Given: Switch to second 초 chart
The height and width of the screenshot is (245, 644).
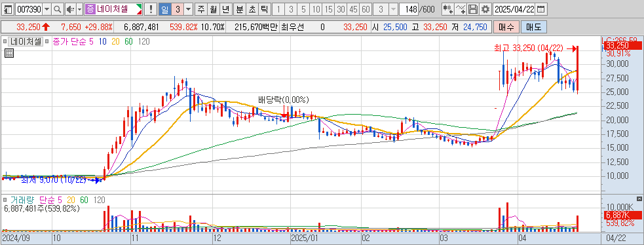Looking at the screenshot, I should pos(252,9).
